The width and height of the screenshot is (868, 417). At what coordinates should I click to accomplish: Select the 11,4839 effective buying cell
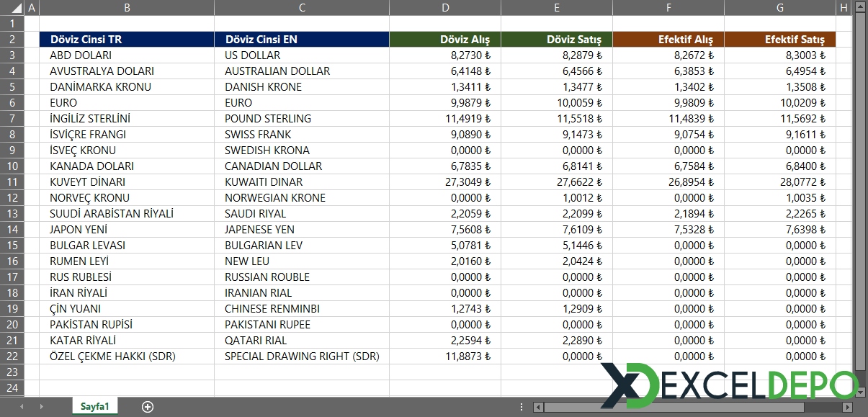668,119
